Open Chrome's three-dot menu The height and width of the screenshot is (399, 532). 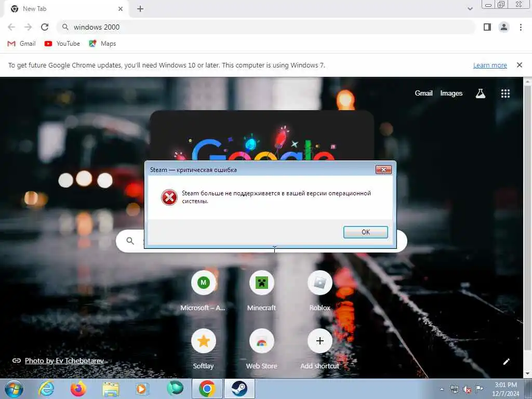[x=521, y=27]
